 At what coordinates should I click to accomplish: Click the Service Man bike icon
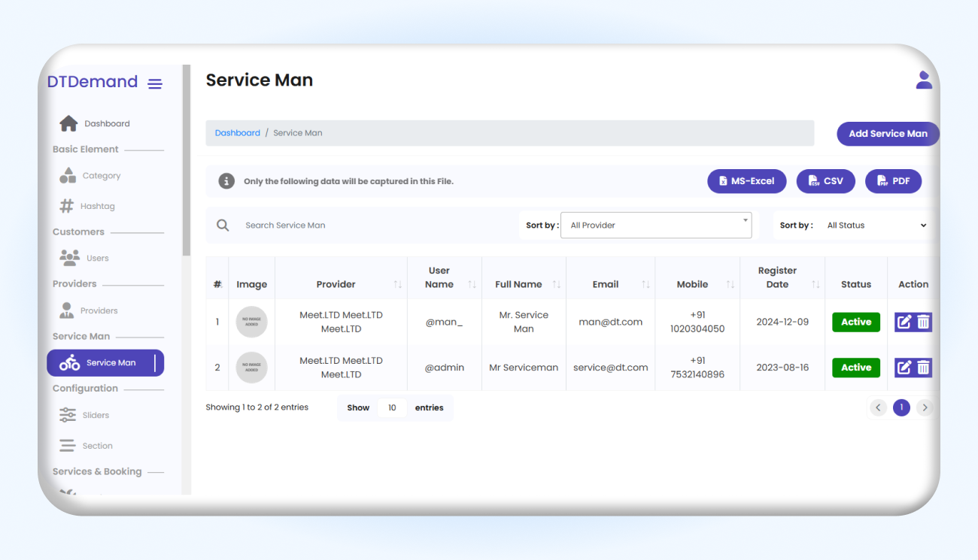(x=69, y=362)
